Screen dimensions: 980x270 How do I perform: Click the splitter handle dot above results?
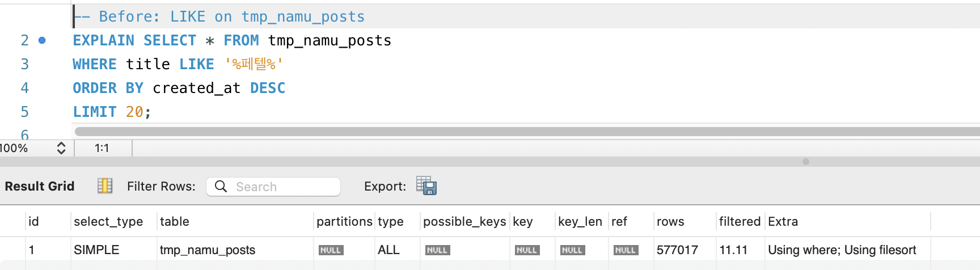[x=806, y=162]
